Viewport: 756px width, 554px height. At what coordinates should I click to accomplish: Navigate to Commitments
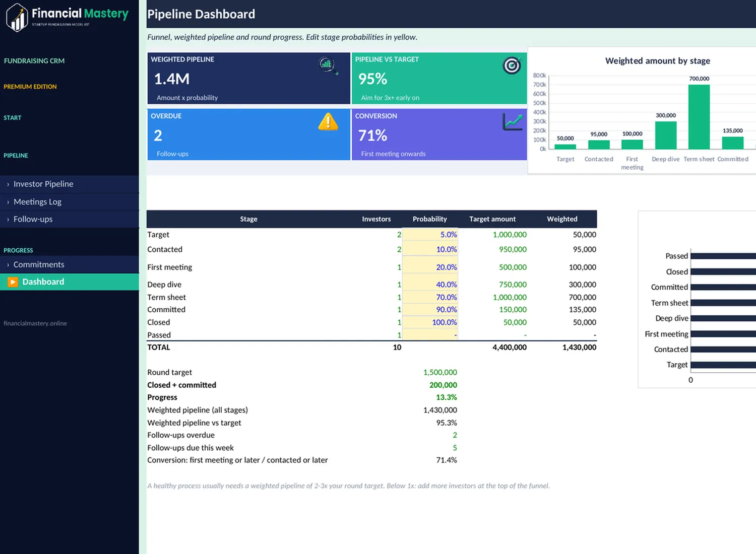coord(70,264)
